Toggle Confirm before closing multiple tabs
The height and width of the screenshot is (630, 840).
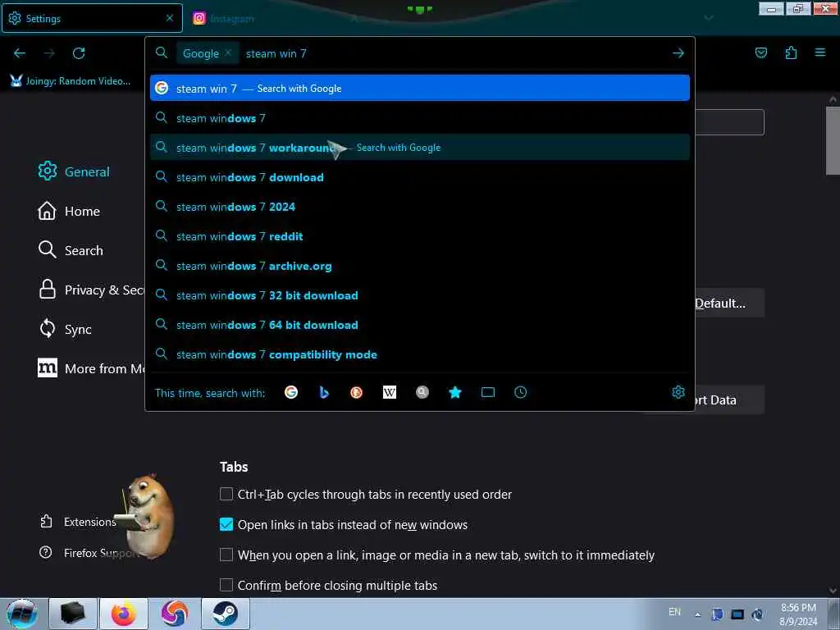pyautogui.click(x=226, y=585)
